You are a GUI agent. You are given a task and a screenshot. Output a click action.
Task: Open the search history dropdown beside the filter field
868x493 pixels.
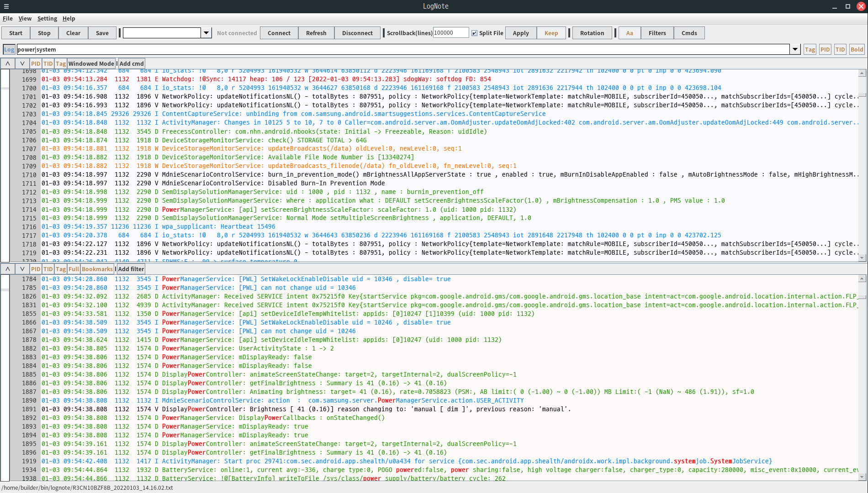tap(795, 49)
